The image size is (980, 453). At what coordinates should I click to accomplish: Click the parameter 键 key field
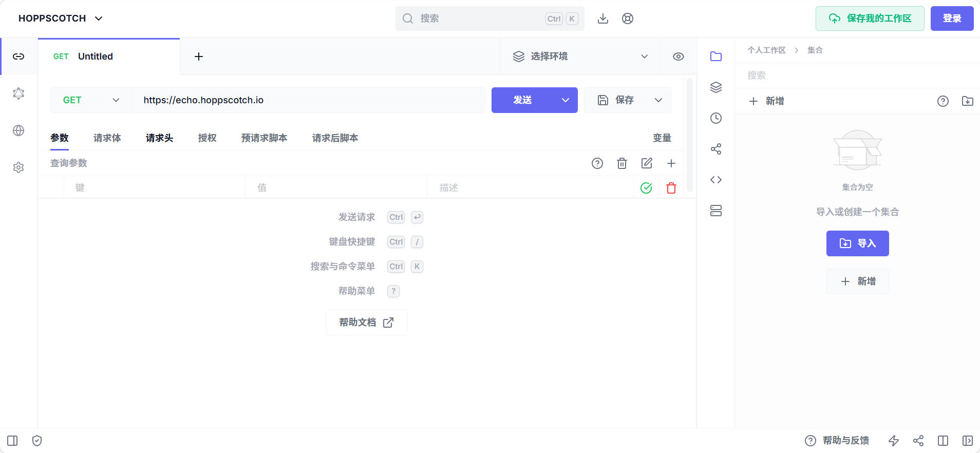pos(154,188)
